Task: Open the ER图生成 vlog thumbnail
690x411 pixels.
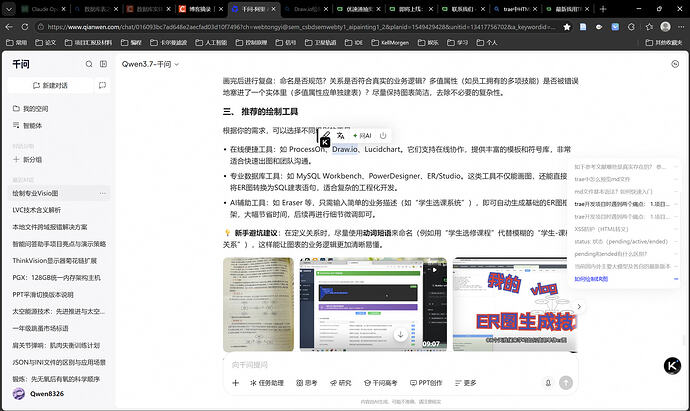Action: [x=515, y=305]
